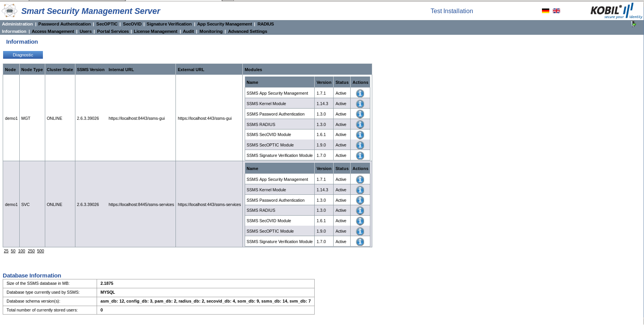This screenshot has width=644, height=325.
Task: Open info for SVC SecOVID Module
Action: (360, 221)
